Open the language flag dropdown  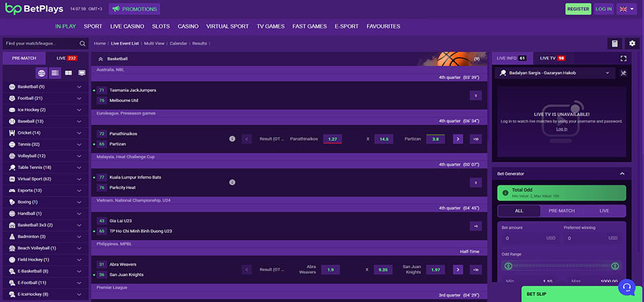pyautogui.click(x=627, y=9)
